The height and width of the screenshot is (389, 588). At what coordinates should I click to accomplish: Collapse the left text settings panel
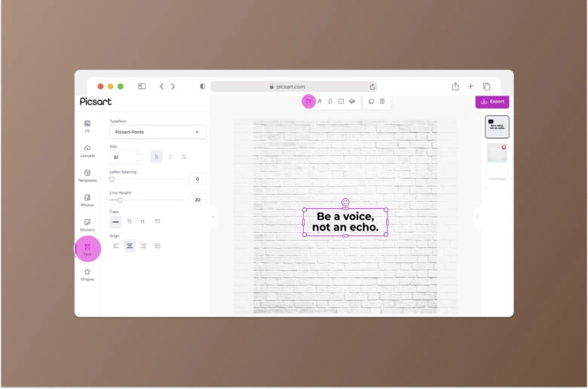coord(213,217)
